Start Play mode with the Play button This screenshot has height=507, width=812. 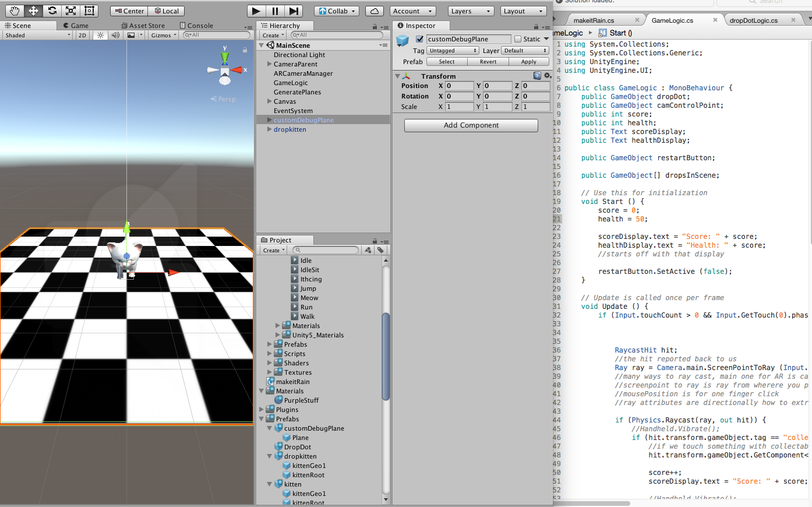(x=256, y=10)
